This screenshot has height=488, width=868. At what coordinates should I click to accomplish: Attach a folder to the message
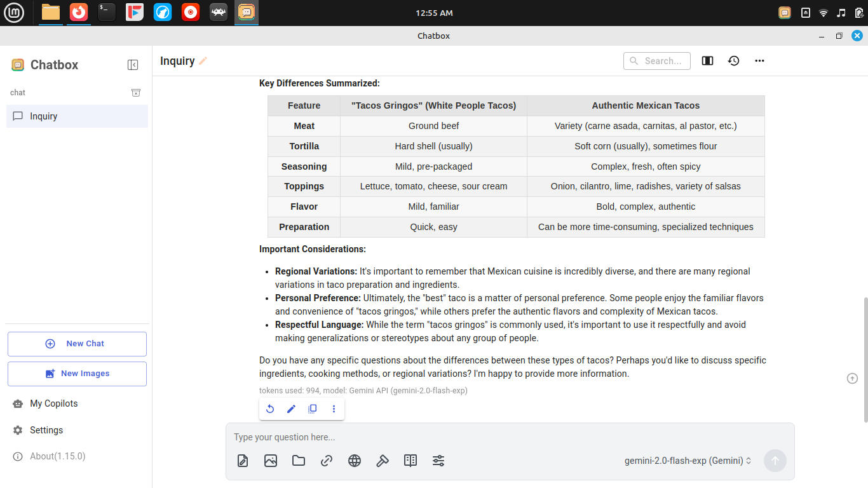coord(299,461)
